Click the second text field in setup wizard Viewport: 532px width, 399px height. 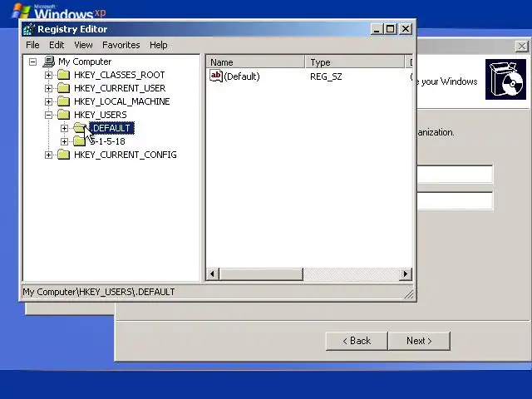click(455, 201)
